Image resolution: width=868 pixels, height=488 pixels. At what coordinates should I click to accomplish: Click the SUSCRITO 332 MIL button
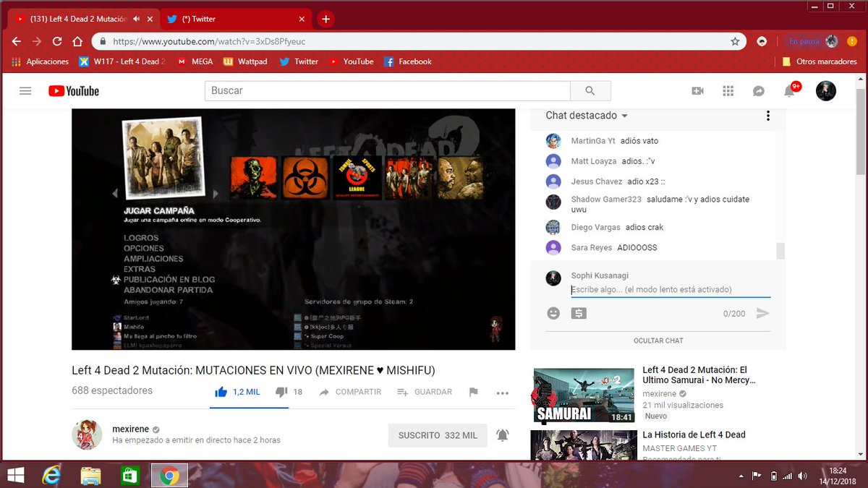(x=438, y=435)
